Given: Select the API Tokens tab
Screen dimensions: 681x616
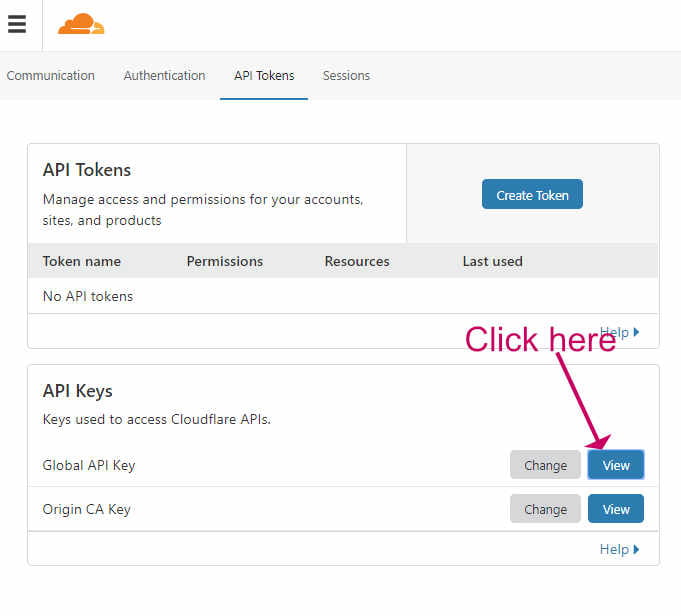Looking at the screenshot, I should click(264, 76).
